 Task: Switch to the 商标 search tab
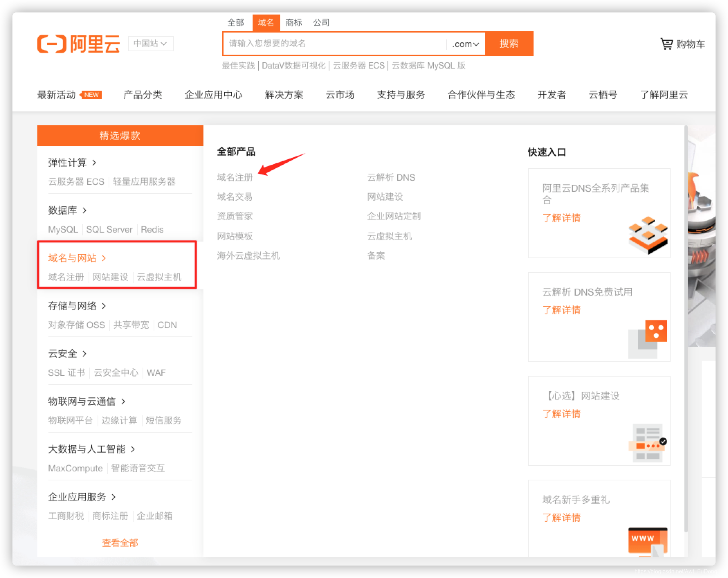pyautogui.click(x=293, y=23)
